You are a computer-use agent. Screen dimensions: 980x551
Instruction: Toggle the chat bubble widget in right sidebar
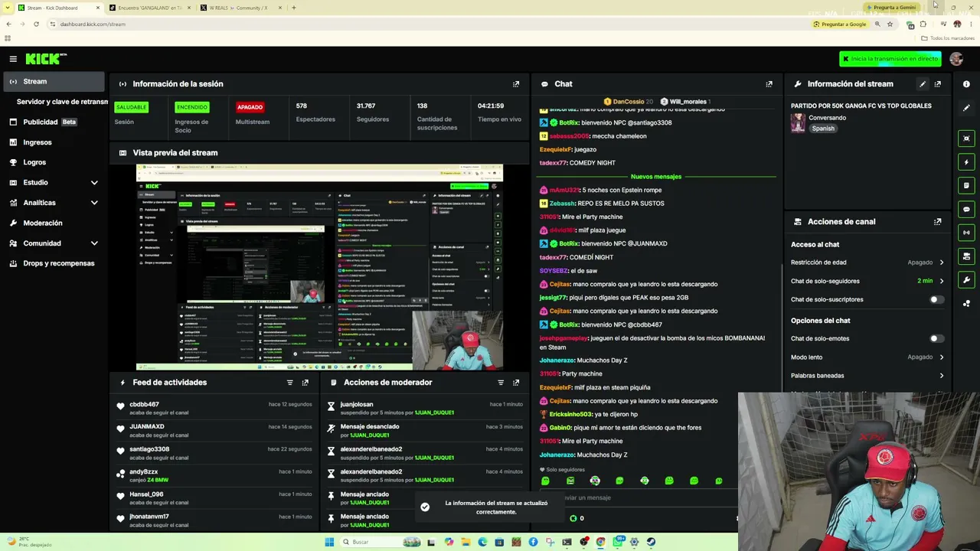[x=966, y=209]
